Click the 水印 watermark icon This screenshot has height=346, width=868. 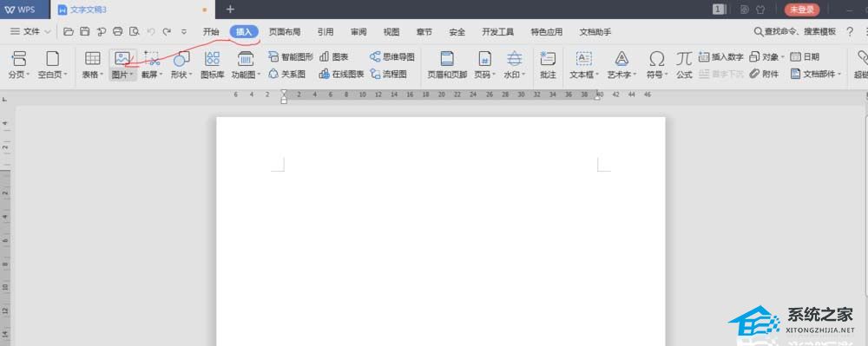click(515, 58)
